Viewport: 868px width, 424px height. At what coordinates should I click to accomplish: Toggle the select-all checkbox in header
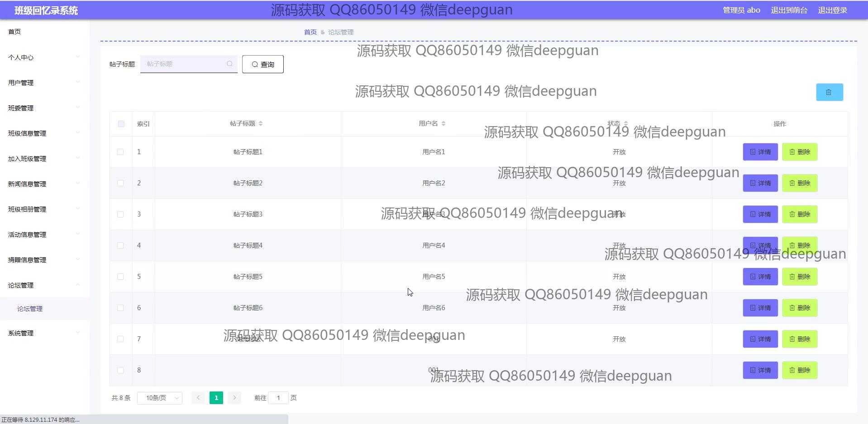tap(121, 124)
